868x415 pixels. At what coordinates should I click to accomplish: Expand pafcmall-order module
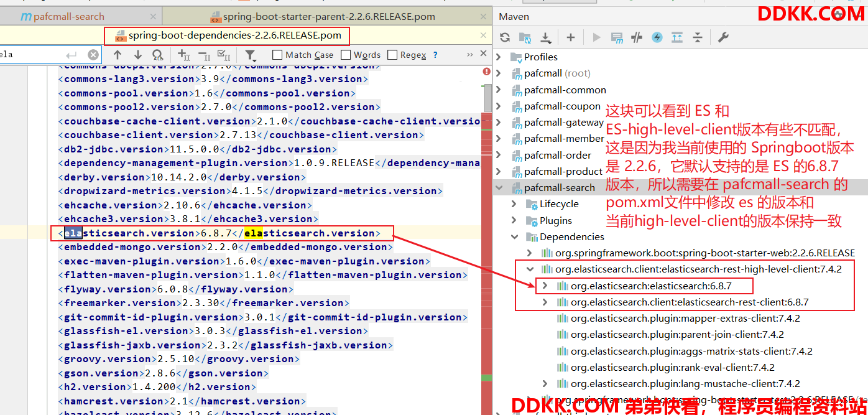click(x=499, y=155)
